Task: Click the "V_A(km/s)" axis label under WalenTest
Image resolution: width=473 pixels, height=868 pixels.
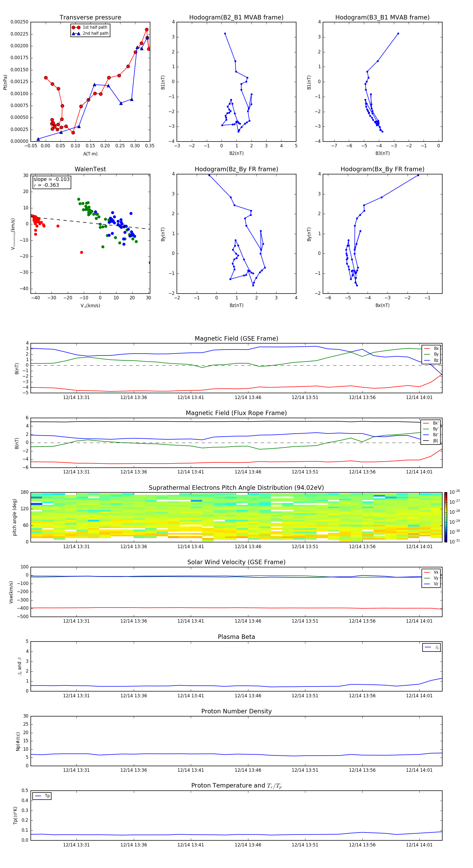Action: [90, 306]
